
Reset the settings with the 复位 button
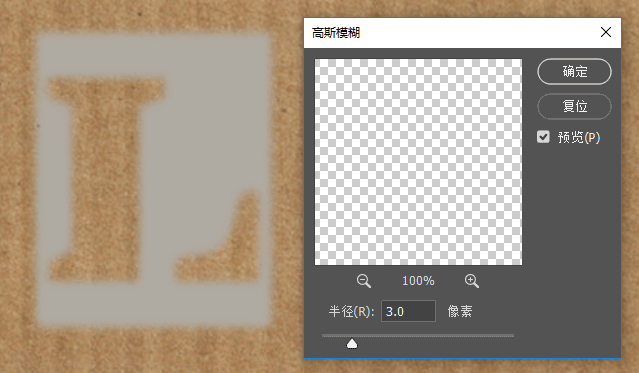click(574, 106)
